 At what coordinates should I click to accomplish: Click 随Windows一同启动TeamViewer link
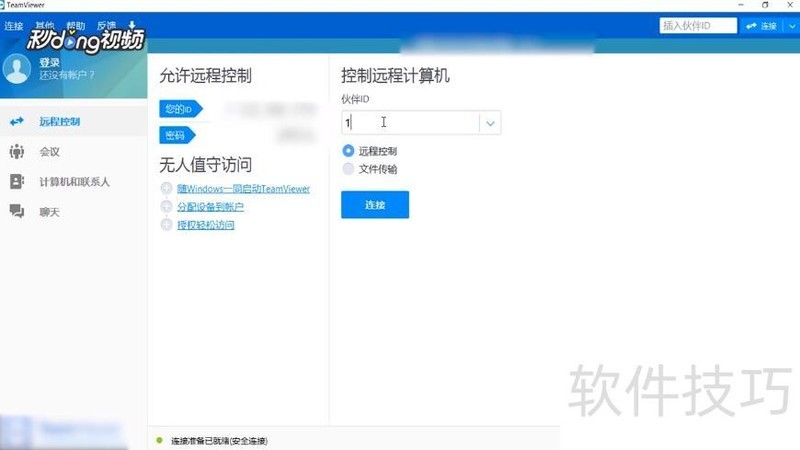pyautogui.click(x=243, y=189)
